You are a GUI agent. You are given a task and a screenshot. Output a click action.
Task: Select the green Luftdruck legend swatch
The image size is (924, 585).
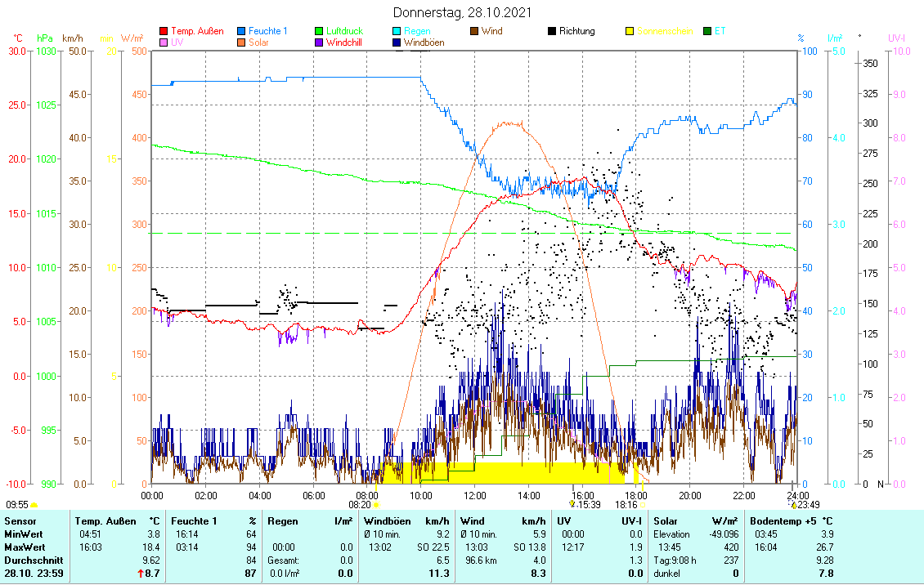pos(319,31)
